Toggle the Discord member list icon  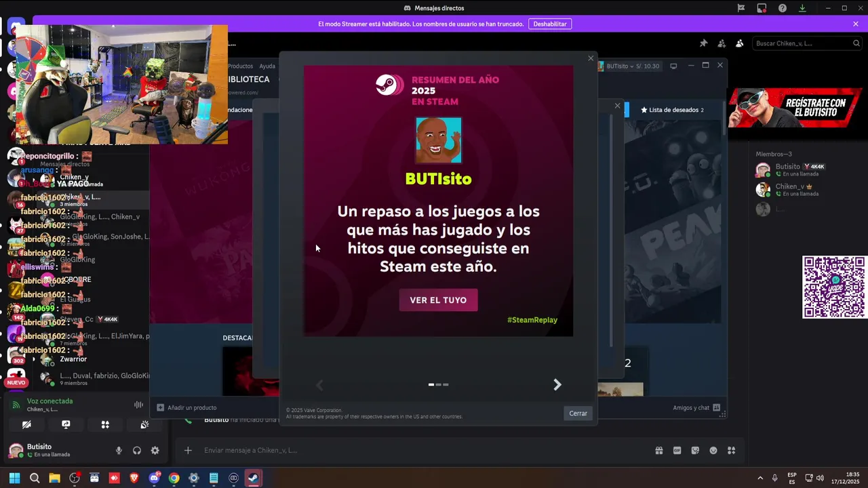pos(739,43)
